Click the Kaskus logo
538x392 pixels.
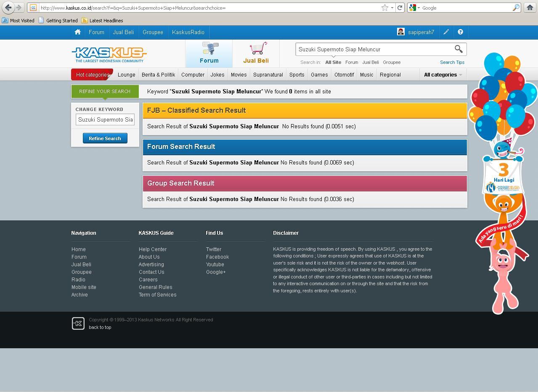pos(109,54)
